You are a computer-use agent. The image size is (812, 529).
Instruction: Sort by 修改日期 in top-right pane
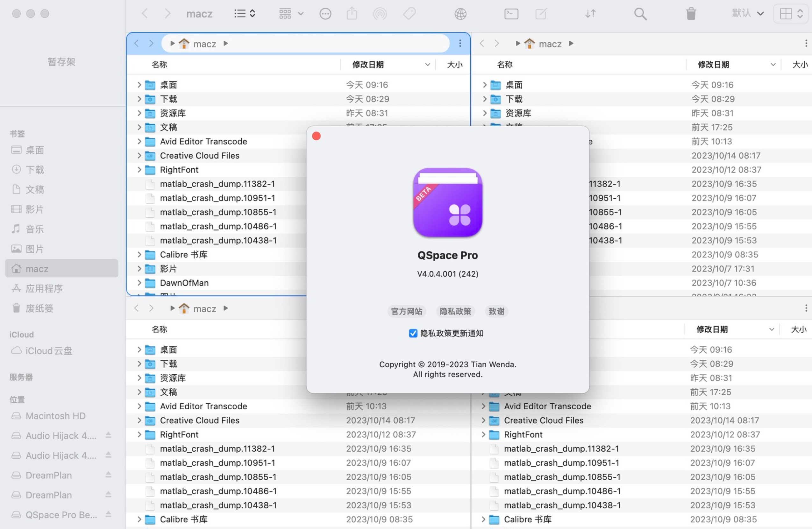pos(734,65)
